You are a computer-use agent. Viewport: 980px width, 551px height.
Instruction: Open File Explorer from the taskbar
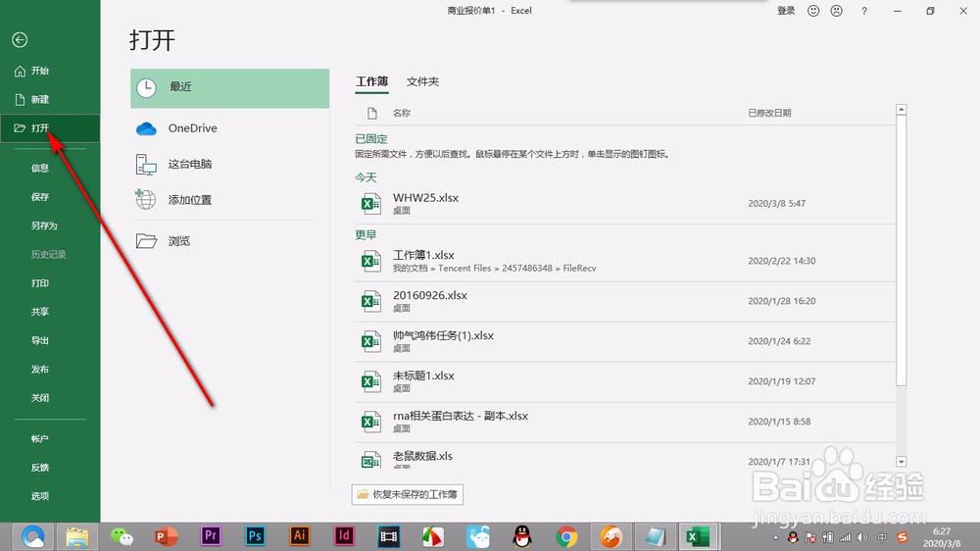[76, 536]
